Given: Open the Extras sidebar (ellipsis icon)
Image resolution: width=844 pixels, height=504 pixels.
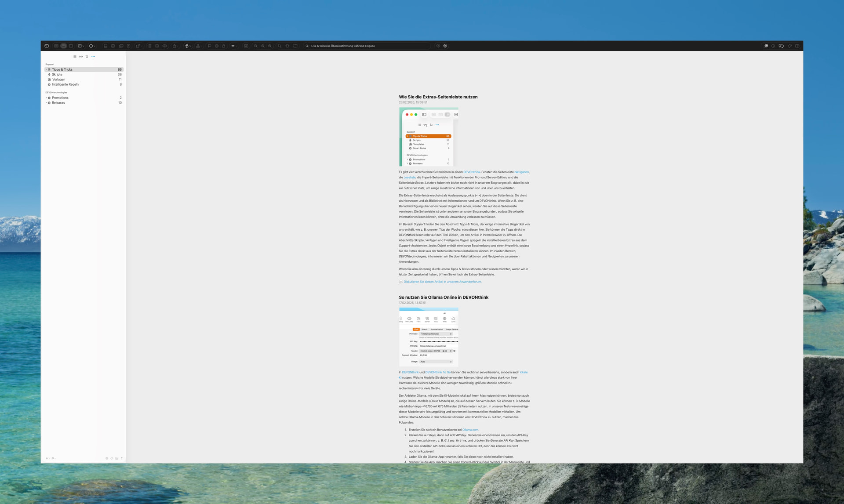Looking at the screenshot, I should pos(93,56).
